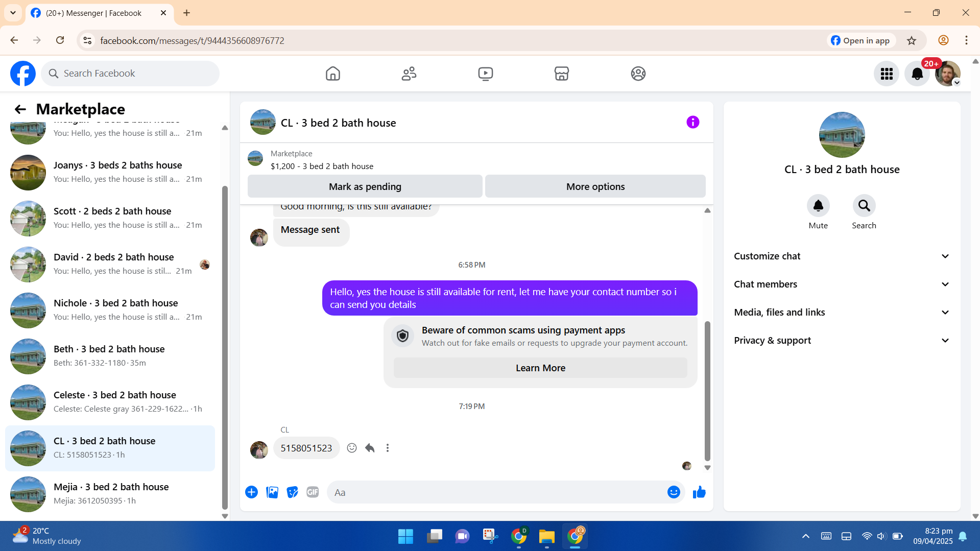Open the Facebook menu grid icon
Viewport: 980px width, 551px height.
[x=887, y=74]
